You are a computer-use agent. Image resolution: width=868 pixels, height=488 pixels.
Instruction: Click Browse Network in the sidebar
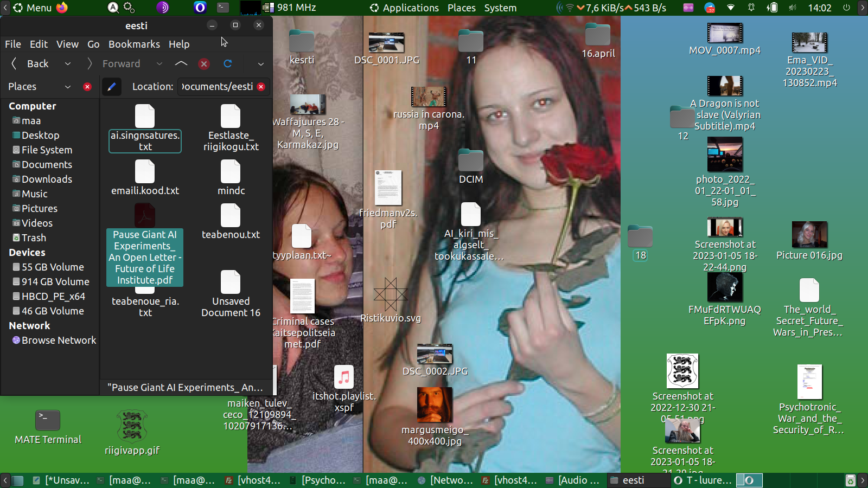(59, 341)
